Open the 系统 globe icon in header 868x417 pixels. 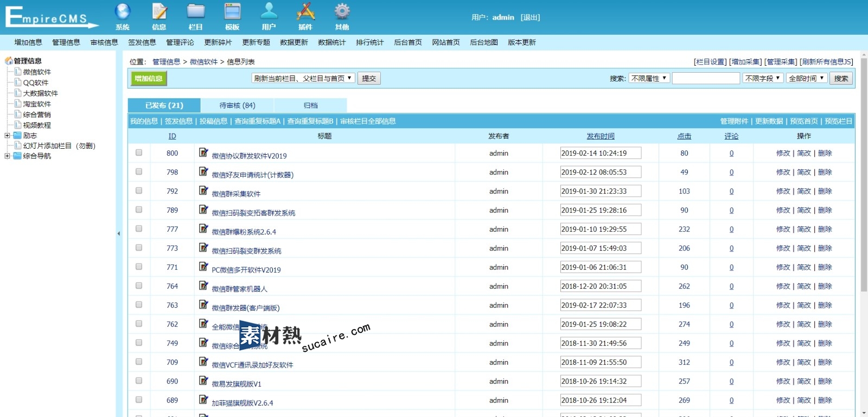click(123, 11)
